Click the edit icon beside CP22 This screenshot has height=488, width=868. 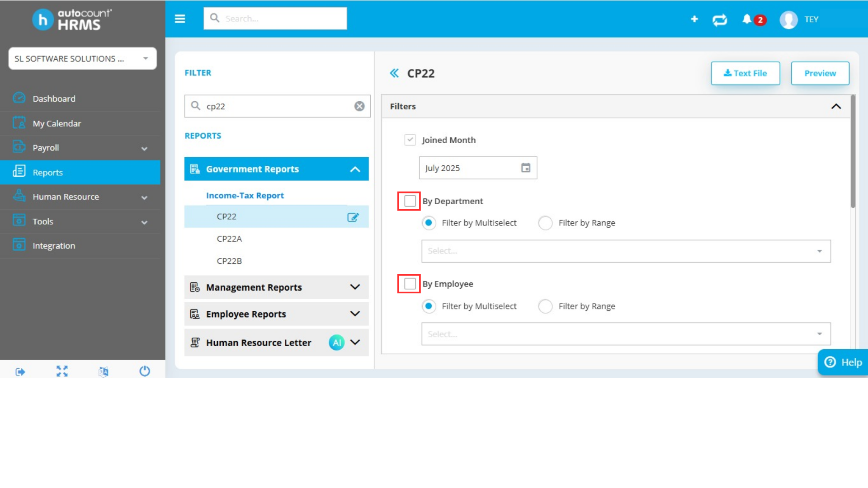tap(353, 217)
